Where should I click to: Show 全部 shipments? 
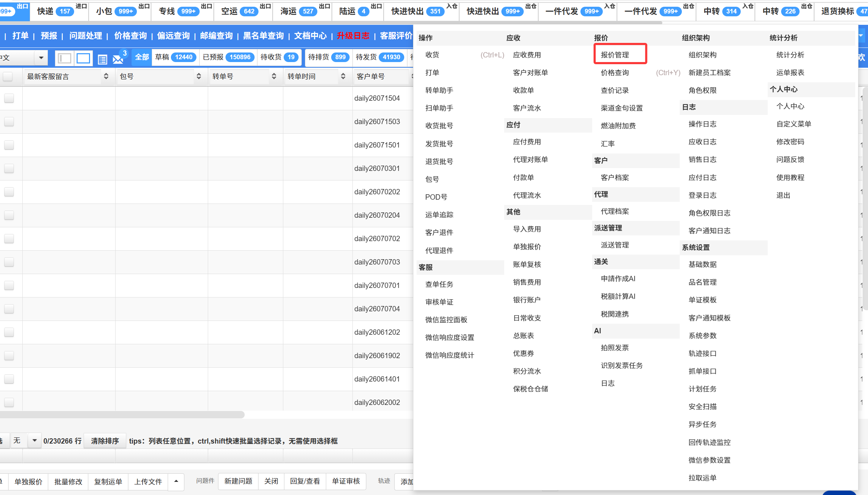coord(142,57)
